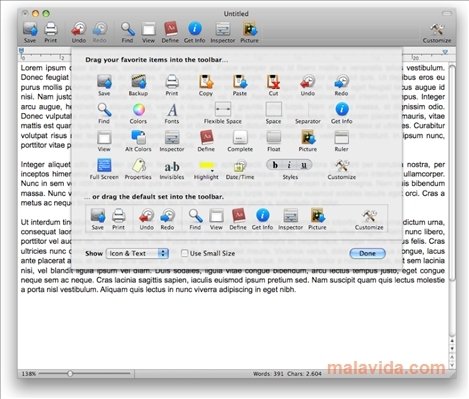This screenshot has width=469, height=399.
Task: Open the Show Icon & Text dropdown
Action: click(137, 253)
